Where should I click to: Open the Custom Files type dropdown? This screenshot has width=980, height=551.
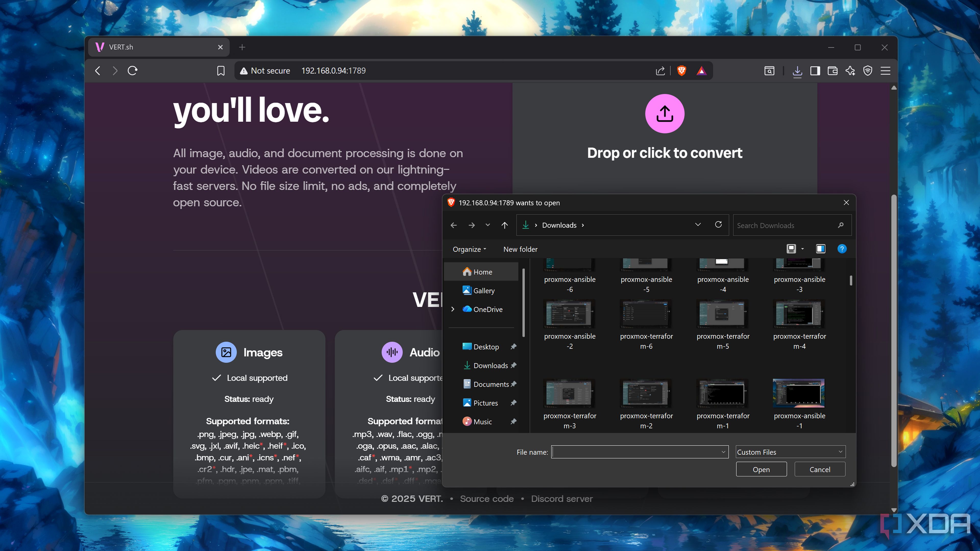pyautogui.click(x=791, y=452)
